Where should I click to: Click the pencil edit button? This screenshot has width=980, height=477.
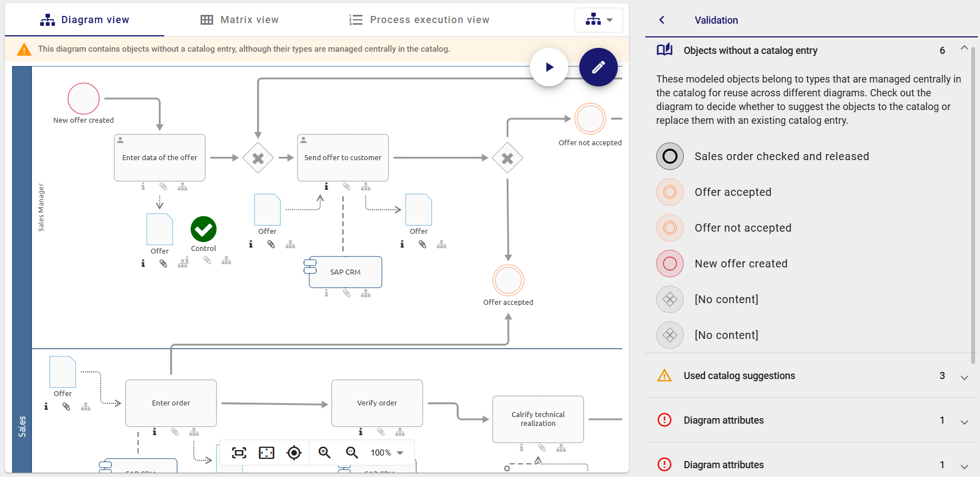(599, 67)
